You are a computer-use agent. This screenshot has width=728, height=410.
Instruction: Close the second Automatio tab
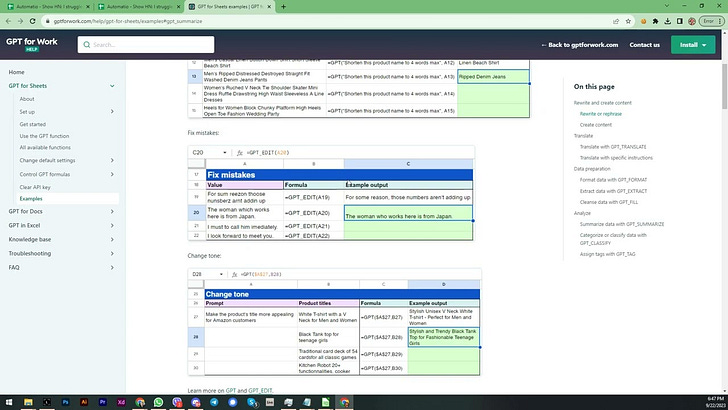pos(178,7)
